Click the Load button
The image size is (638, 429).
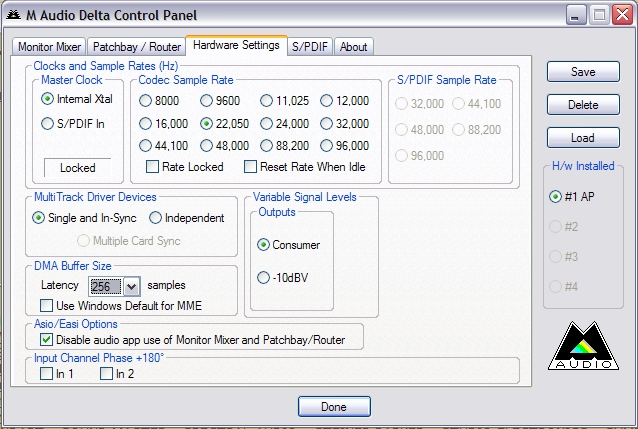[583, 138]
